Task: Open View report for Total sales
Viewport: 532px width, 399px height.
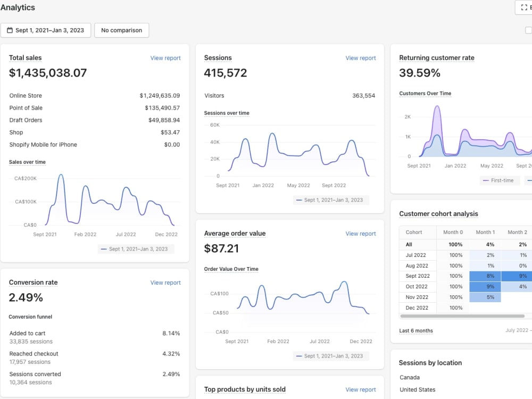Action: pyautogui.click(x=165, y=58)
